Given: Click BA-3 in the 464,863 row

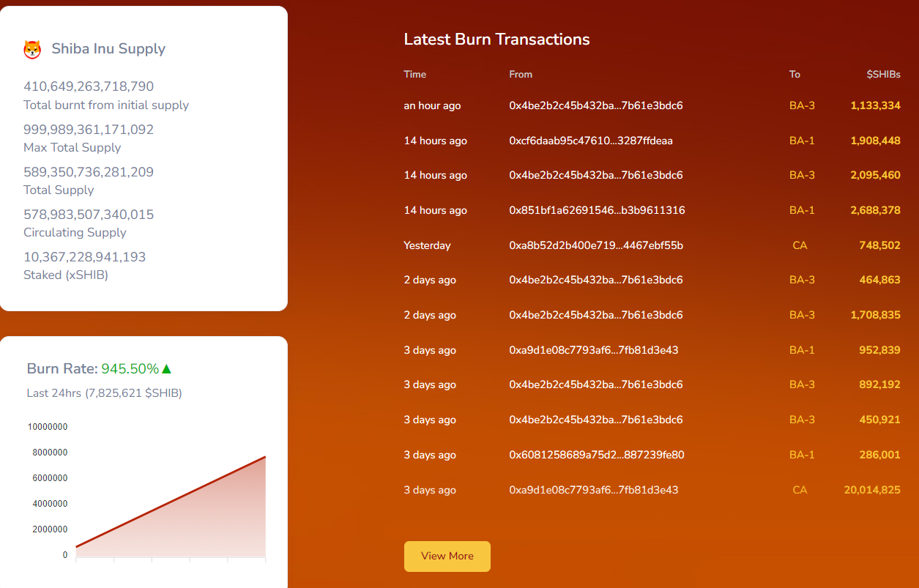Looking at the screenshot, I should click(802, 280).
